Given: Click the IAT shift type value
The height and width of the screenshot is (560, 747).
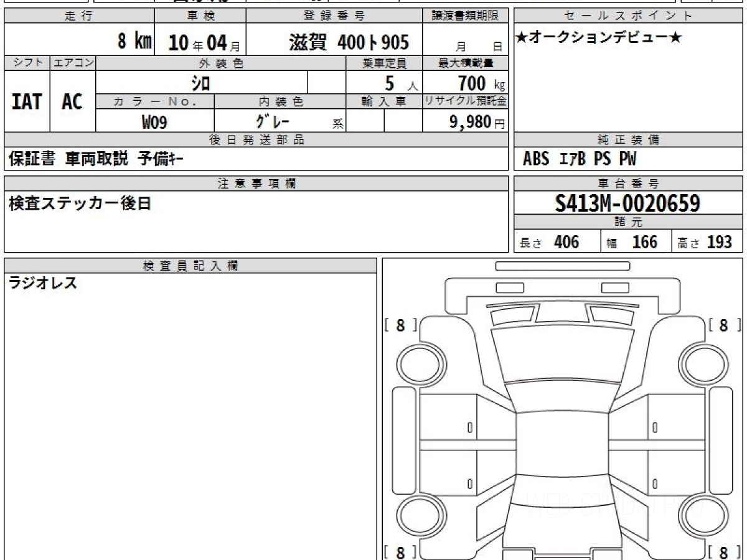Looking at the screenshot, I should tap(27, 101).
